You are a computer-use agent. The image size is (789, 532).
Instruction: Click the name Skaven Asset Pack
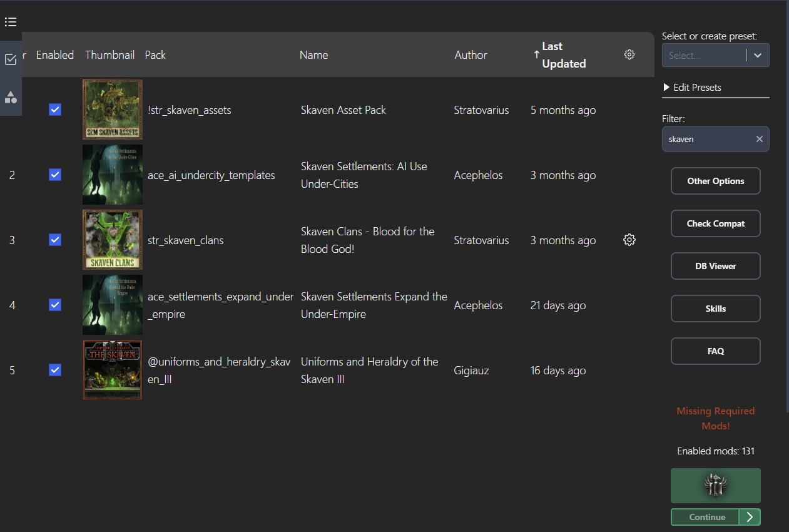coord(344,110)
